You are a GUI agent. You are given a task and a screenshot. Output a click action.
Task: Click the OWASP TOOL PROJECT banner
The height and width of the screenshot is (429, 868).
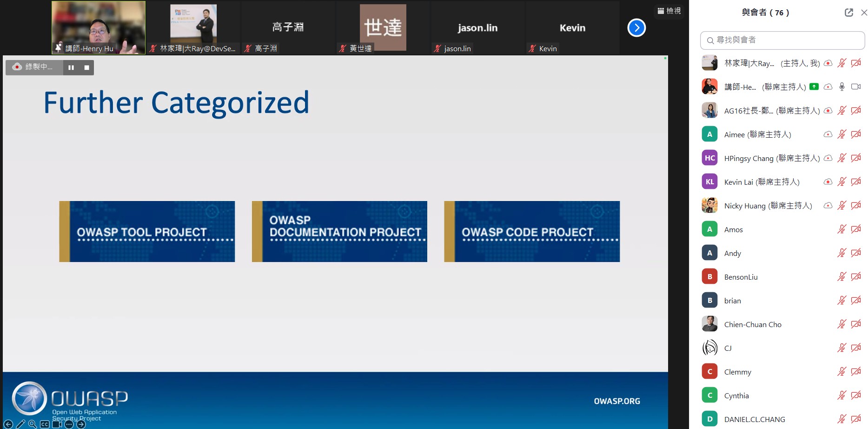point(147,231)
